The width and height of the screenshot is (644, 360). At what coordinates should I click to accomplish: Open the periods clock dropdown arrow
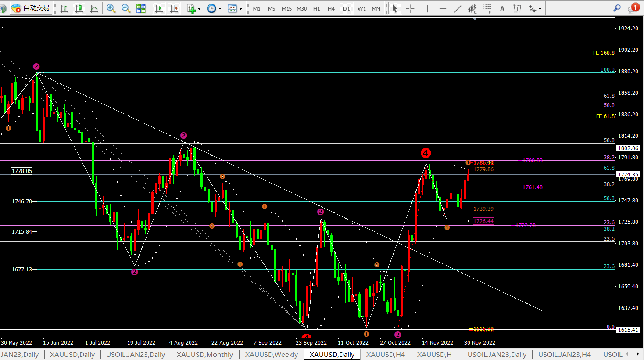click(220, 9)
